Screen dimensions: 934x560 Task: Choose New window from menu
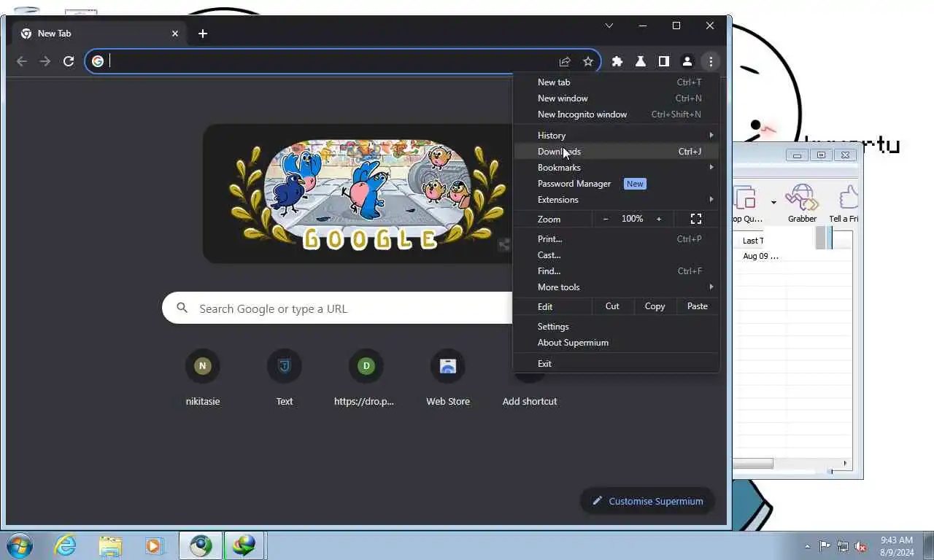[x=617, y=98]
